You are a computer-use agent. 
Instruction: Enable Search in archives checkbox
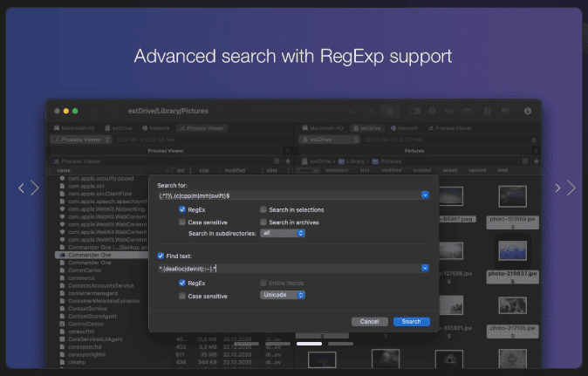[263, 222]
